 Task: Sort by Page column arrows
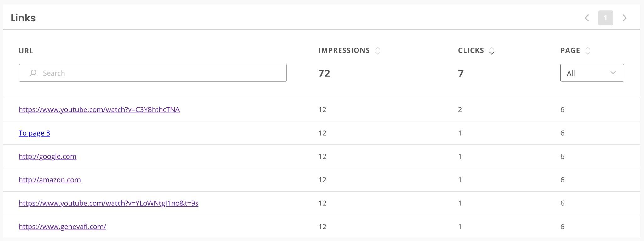point(588,51)
